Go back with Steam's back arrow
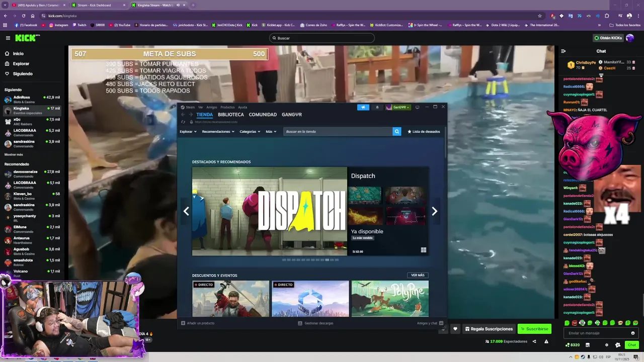This screenshot has height=362, width=644. (x=183, y=115)
